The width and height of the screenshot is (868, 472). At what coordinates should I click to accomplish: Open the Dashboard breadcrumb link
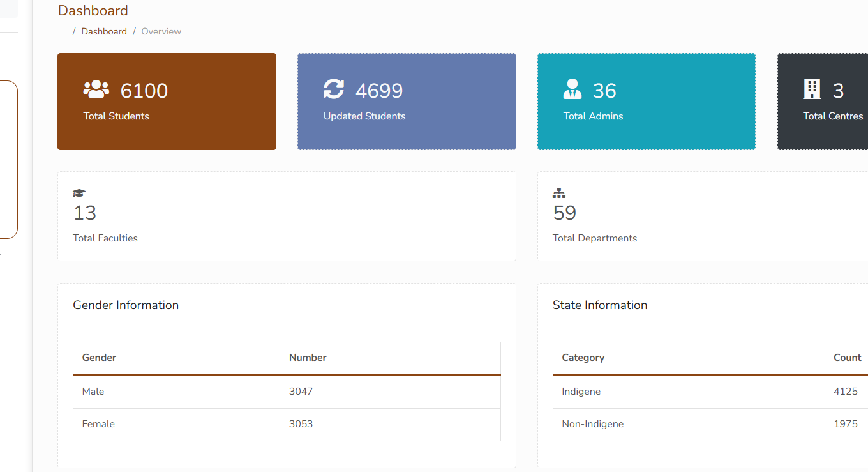pos(104,31)
